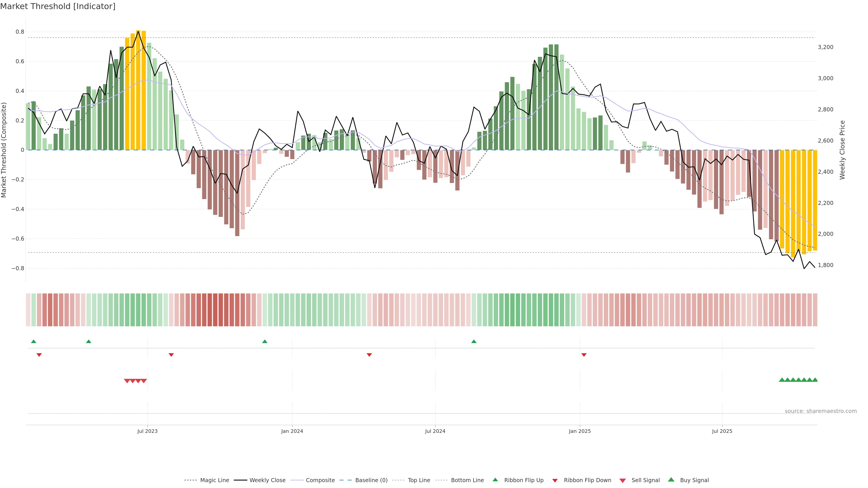868x488 pixels.
Task: Click the leftmost green Ribbon Flip Up marker
Action: 33,342
